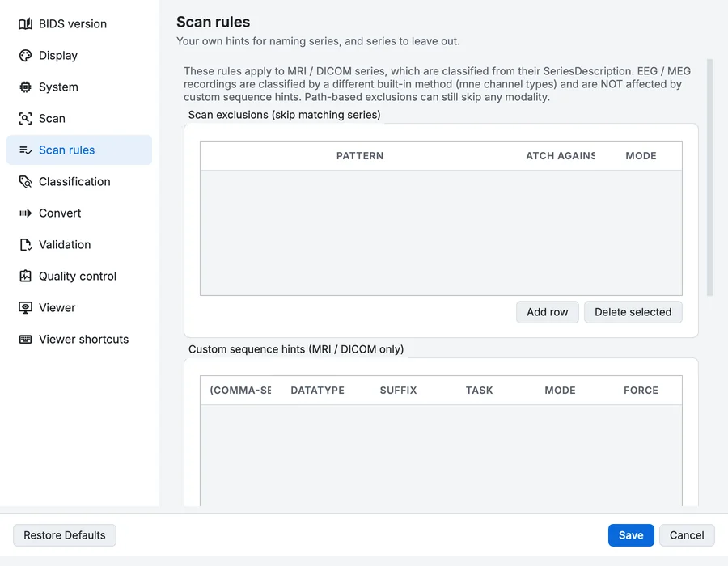Click the Custom sequence hints group label

click(x=296, y=348)
